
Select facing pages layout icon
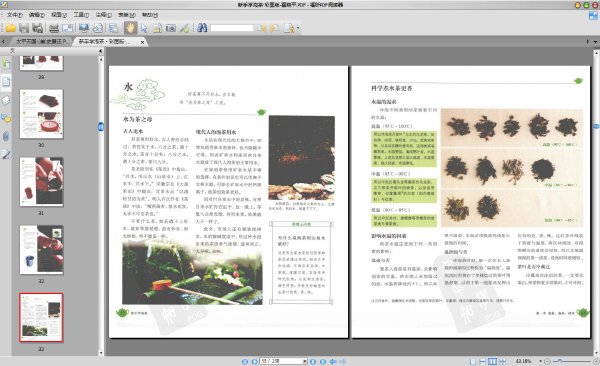coord(492,361)
